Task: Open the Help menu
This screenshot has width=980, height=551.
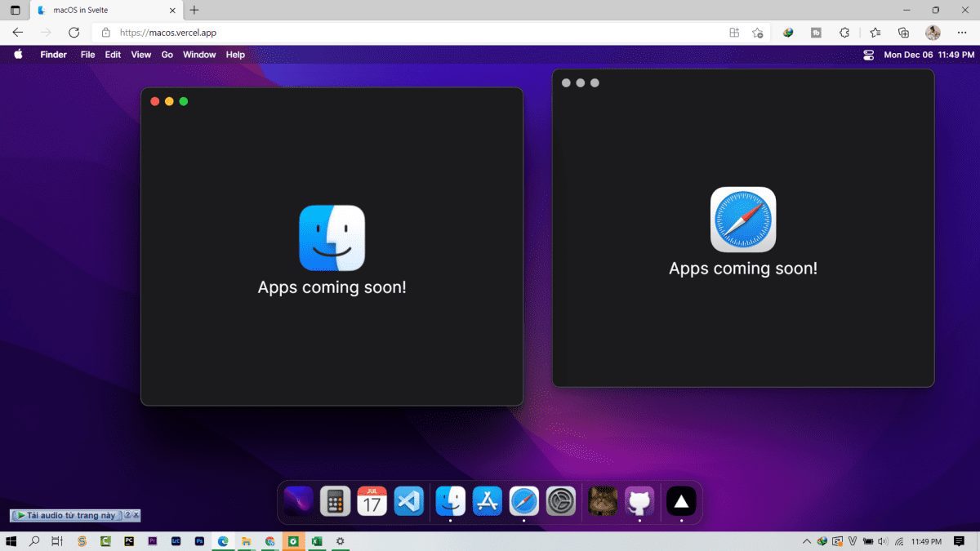Action: (235, 55)
